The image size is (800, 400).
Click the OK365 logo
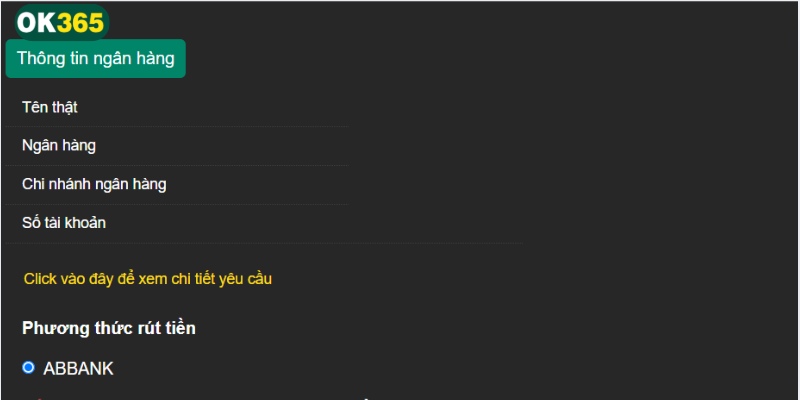pos(60,22)
